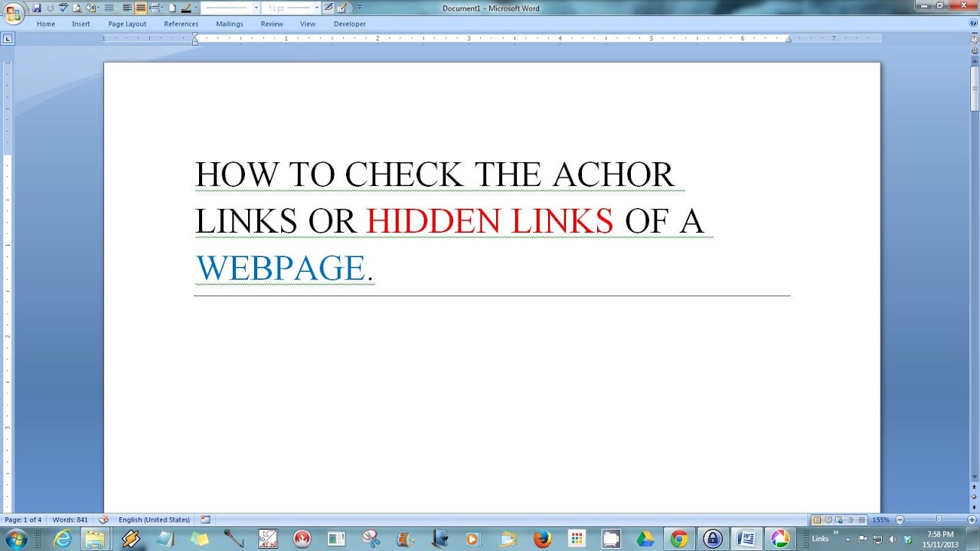This screenshot has width=980, height=551.
Task: Open the Page Layout ribbon tab
Action: pos(127,24)
